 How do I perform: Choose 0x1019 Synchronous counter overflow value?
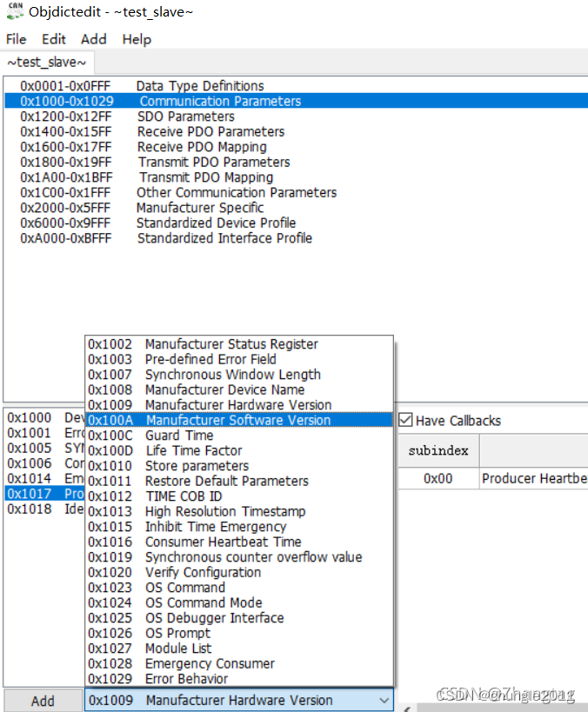pyautogui.click(x=239, y=557)
